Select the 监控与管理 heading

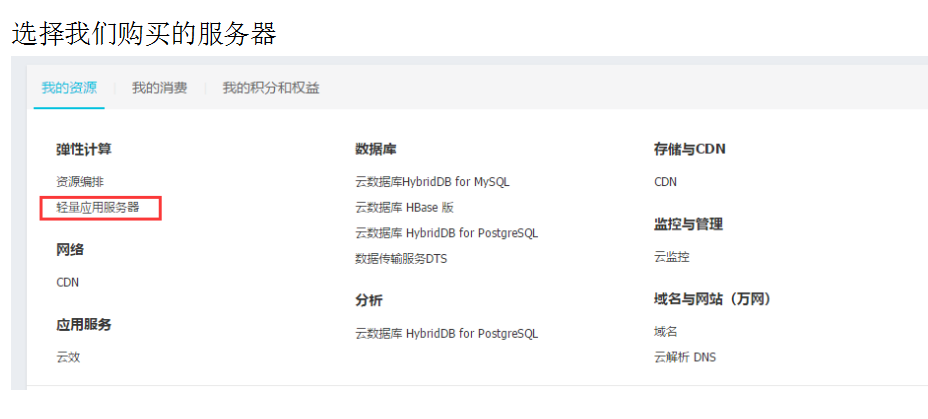(688, 224)
